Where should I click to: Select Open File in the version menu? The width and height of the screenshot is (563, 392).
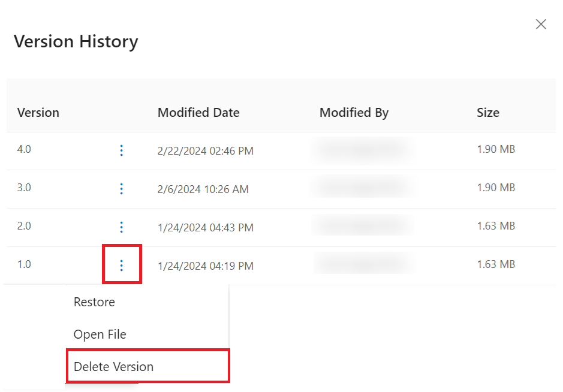(100, 334)
